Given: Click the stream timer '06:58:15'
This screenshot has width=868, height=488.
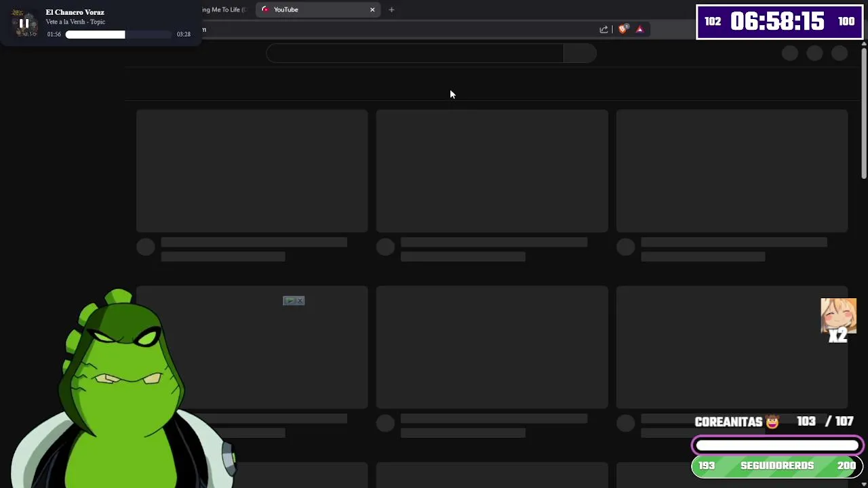Looking at the screenshot, I should point(777,22).
